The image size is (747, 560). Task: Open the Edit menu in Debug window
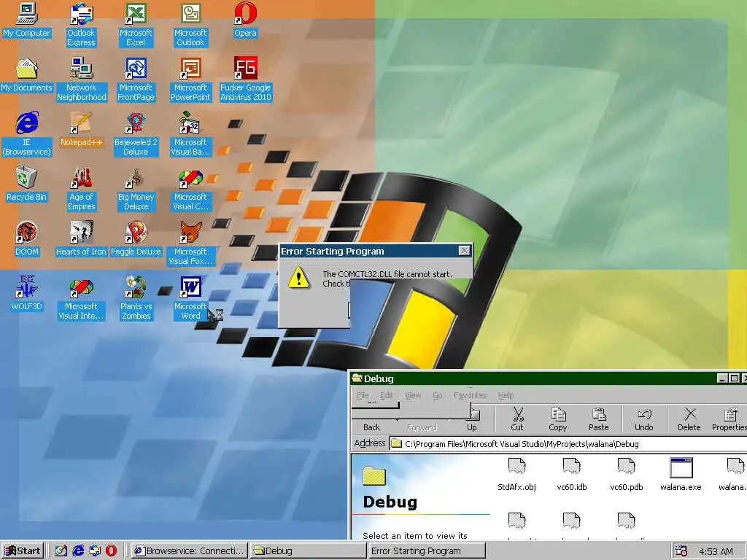tap(387, 395)
